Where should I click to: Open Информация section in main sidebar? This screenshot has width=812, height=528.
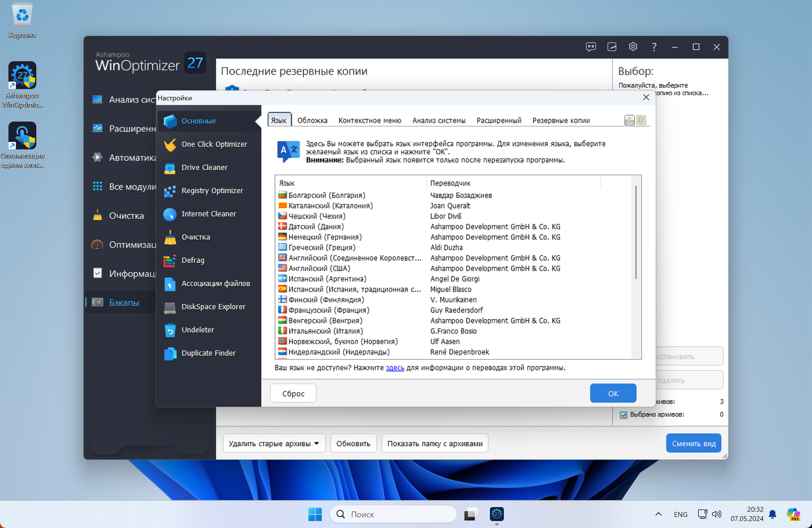click(123, 274)
